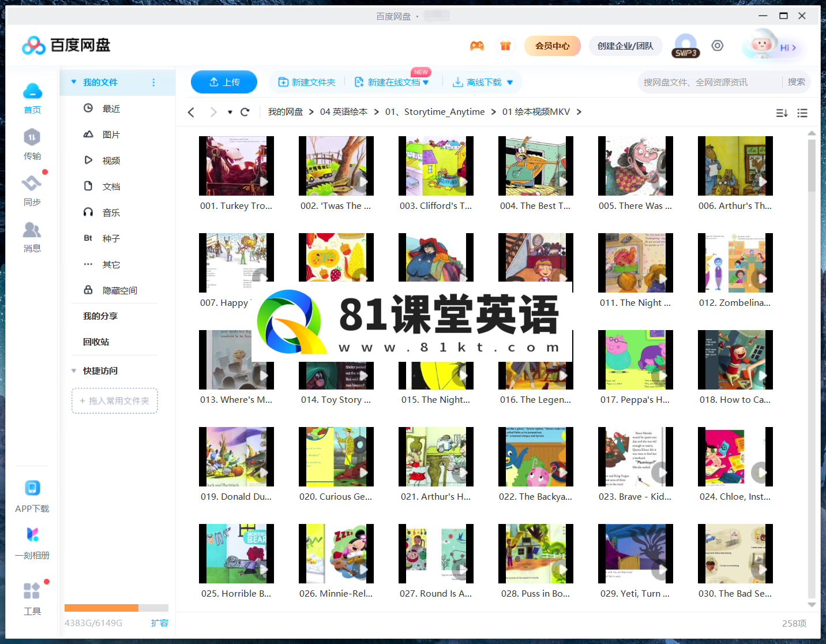Click the 025. Horrible B... file name
The width and height of the screenshot is (826, 644).
tap(236, 593)
